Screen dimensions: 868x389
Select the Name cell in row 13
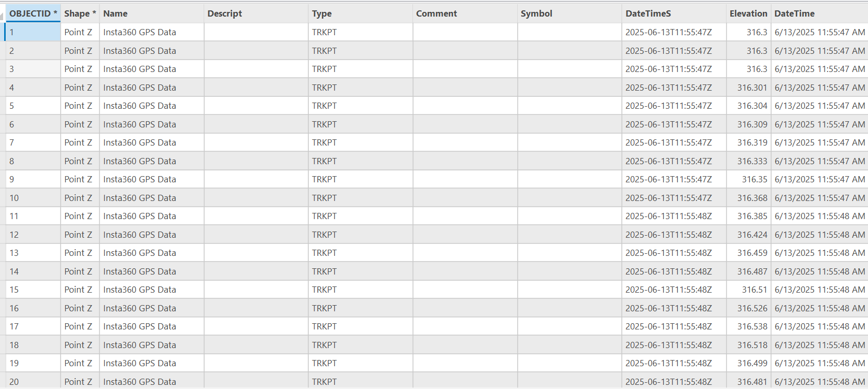pos(152,253)
